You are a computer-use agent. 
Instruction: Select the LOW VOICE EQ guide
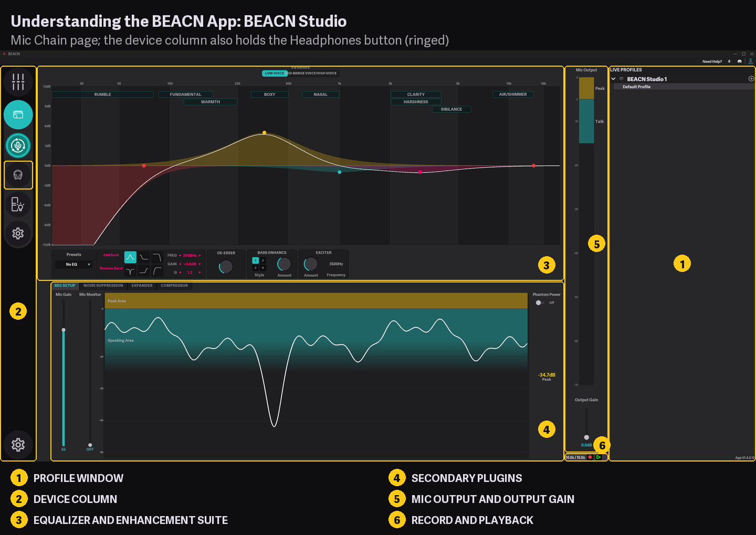[275, 74]
